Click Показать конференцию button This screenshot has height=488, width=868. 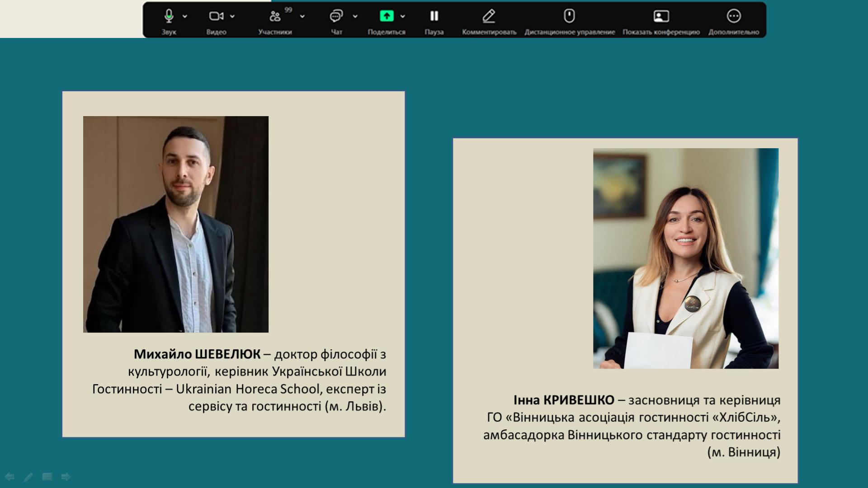point(661,16)
